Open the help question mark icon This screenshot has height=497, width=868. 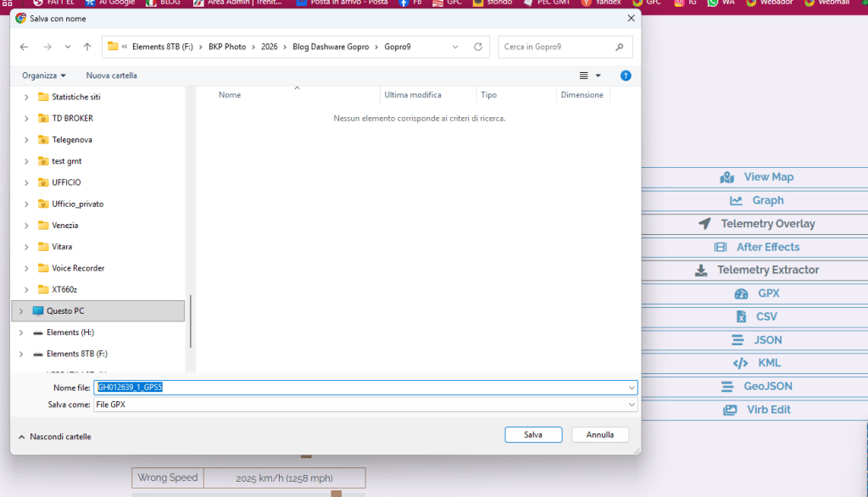tap(626, 75)
